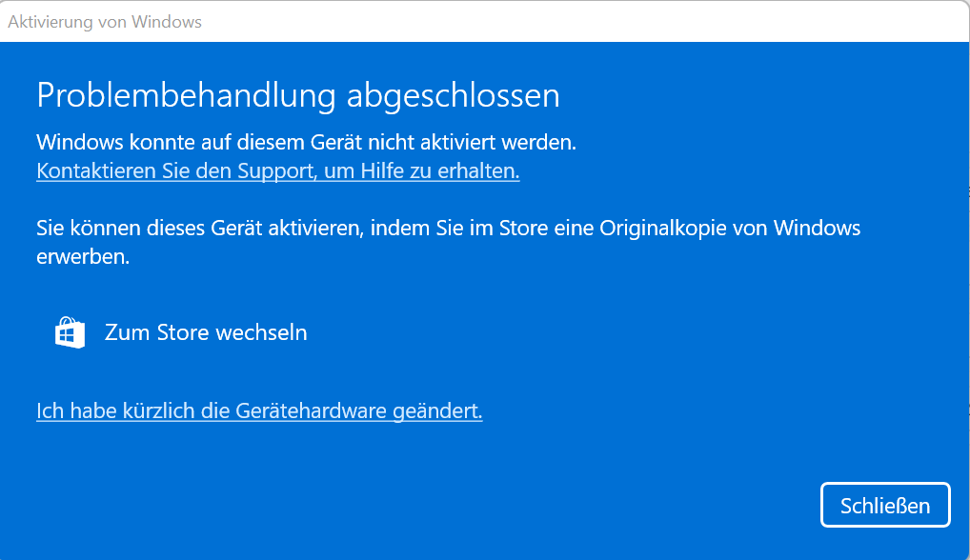Click the "Aktivierung von Windows" title text
Viewport: 970px width, 560px height.
pyautogui.click(x=105, y=22)
